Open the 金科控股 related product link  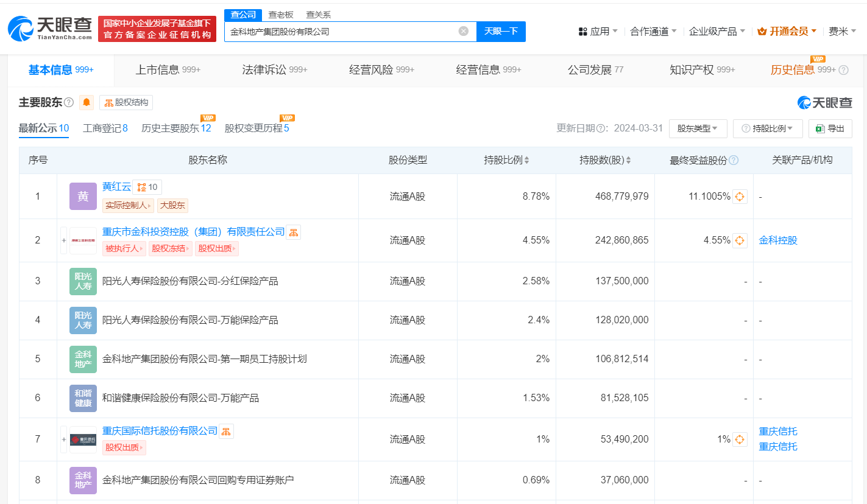click(778, 240)
